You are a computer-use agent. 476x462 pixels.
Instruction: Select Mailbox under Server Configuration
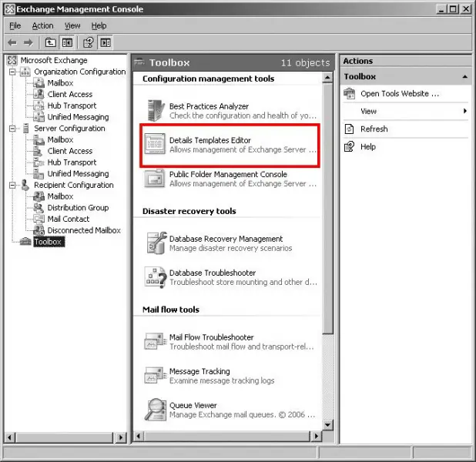pyautogui.click(x=60, y=139)
